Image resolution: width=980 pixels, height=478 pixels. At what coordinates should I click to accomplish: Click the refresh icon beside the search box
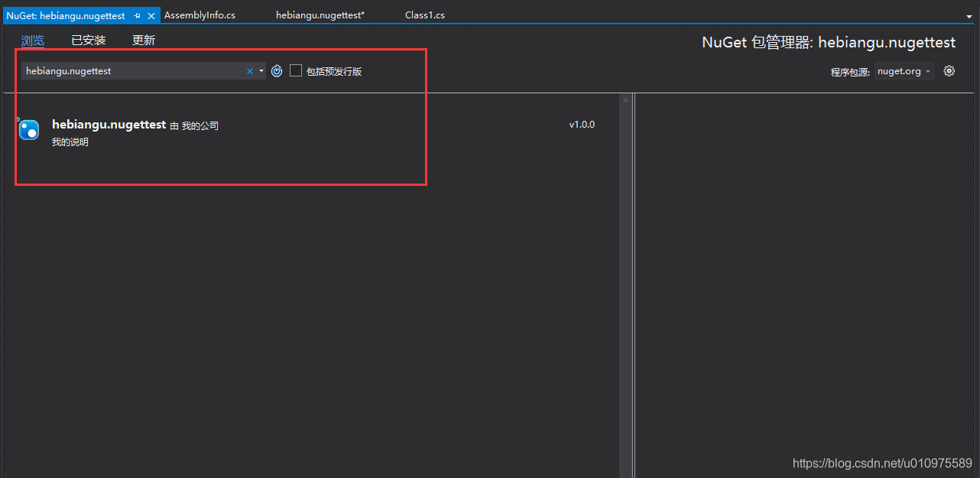pyautogui.click(x=277, y=71)
